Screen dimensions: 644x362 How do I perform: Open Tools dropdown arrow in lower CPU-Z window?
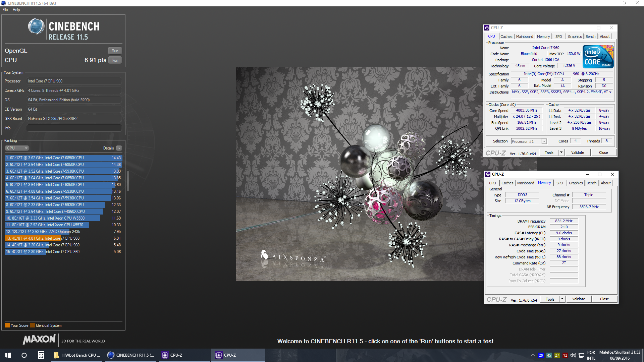[562, 299]
